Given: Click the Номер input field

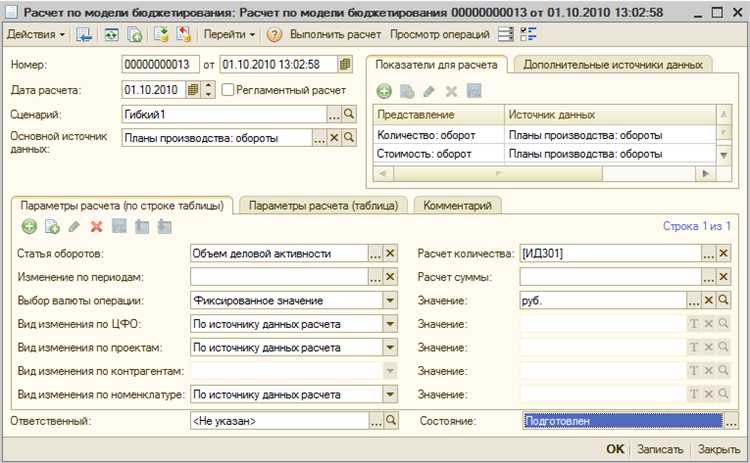Looking at the screenshot, I should point(160,65).
